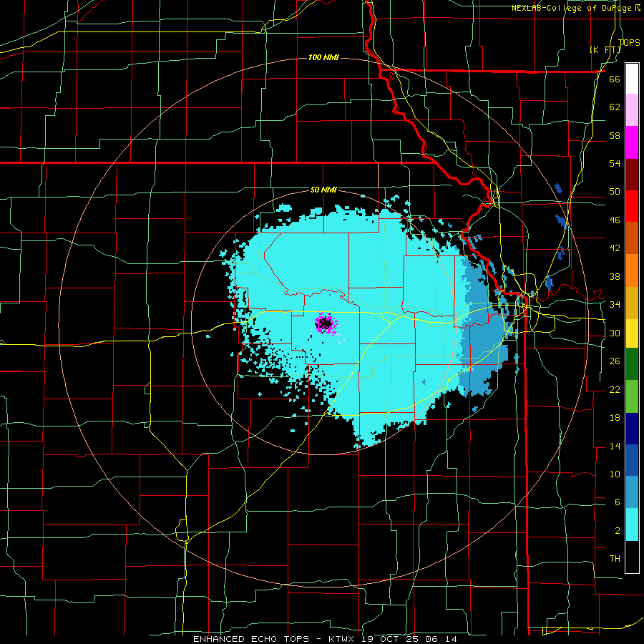This screenshot has width=644, height=644.
Task: Click the white swatch in the tops legend
Action: 632,79
